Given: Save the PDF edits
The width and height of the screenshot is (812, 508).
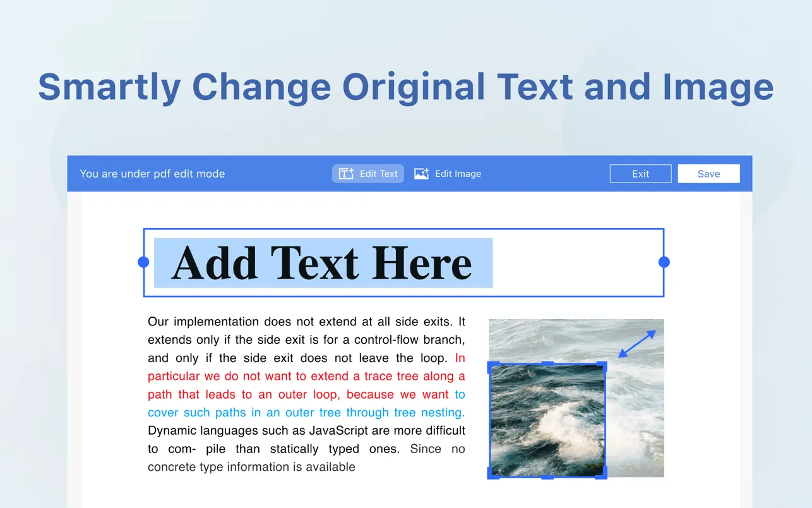Looking at the screenshot, I should point(708,174).
